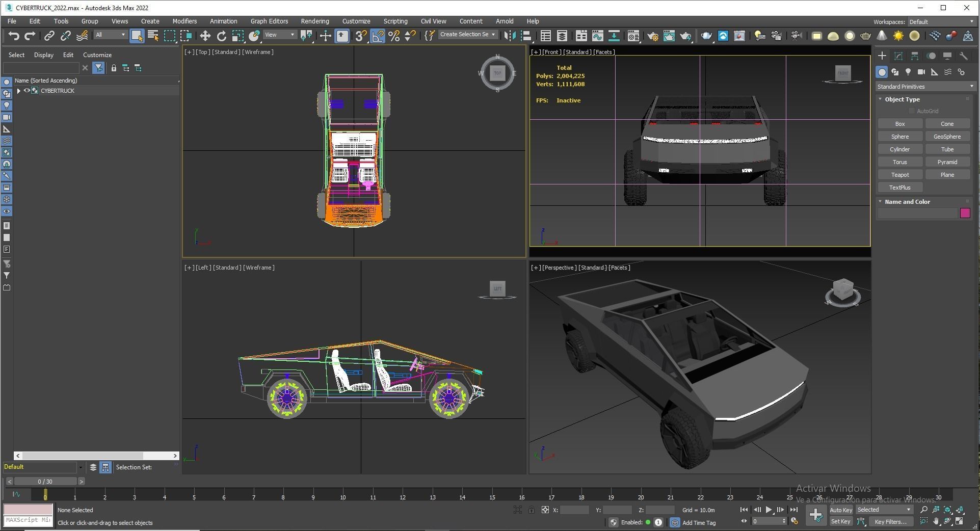This screenshot has height=531, width=980.
Task: Toggle 3D Snaps icon
Action: pyautogui.click(x=361, y=36)
